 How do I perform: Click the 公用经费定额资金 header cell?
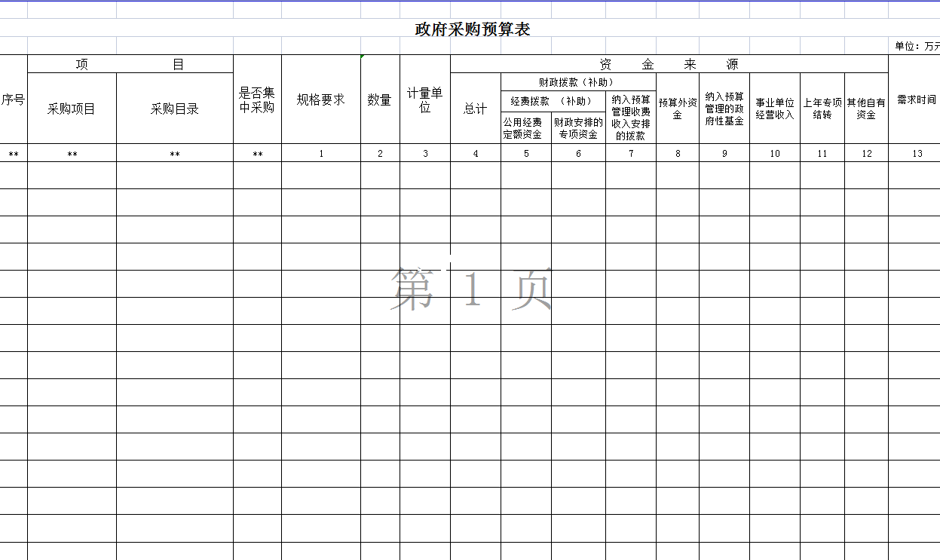[x=525, y=128]
